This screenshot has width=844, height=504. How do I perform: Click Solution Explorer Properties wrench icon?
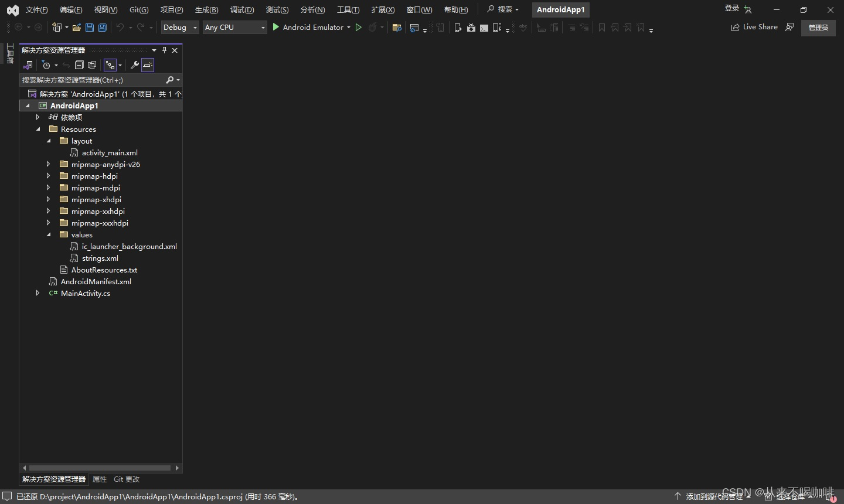click(134, 65)
